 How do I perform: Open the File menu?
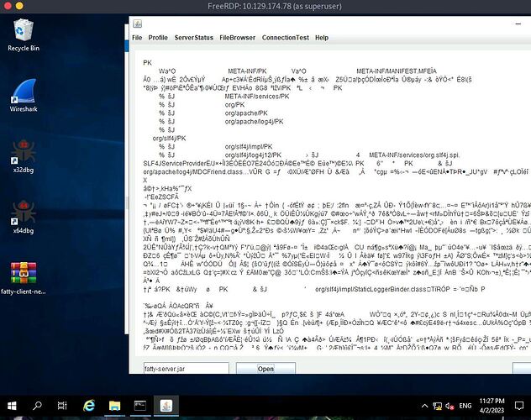click(137, 38)
